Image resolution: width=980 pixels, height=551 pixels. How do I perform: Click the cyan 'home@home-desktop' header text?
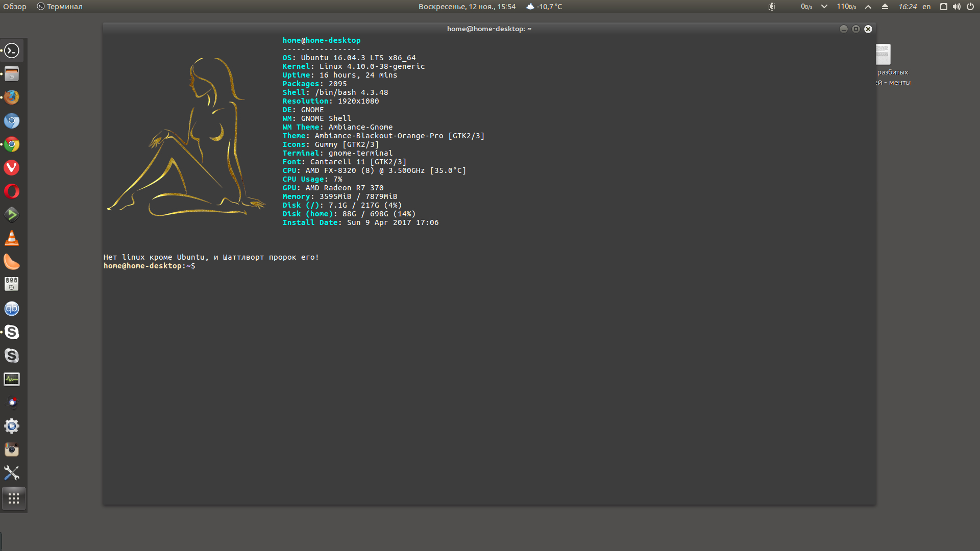[x=322, y=40]
